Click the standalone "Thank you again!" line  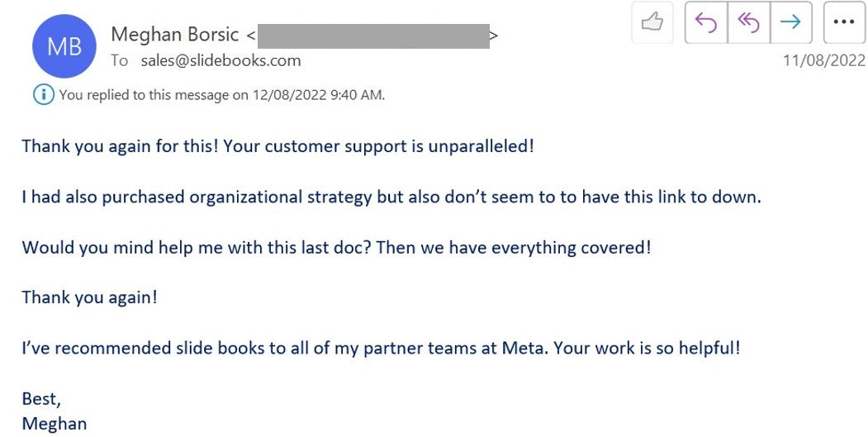pyautogui.click(x=89, y=297)
